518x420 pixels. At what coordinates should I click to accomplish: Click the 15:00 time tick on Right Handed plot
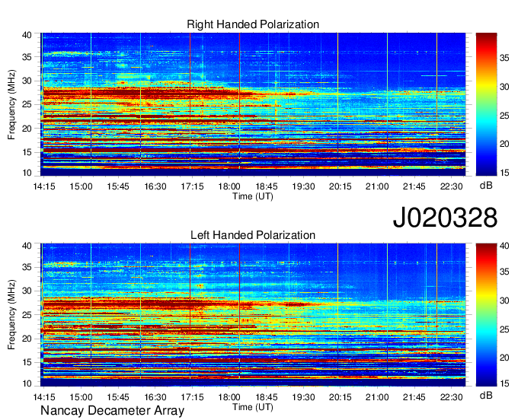81,186
